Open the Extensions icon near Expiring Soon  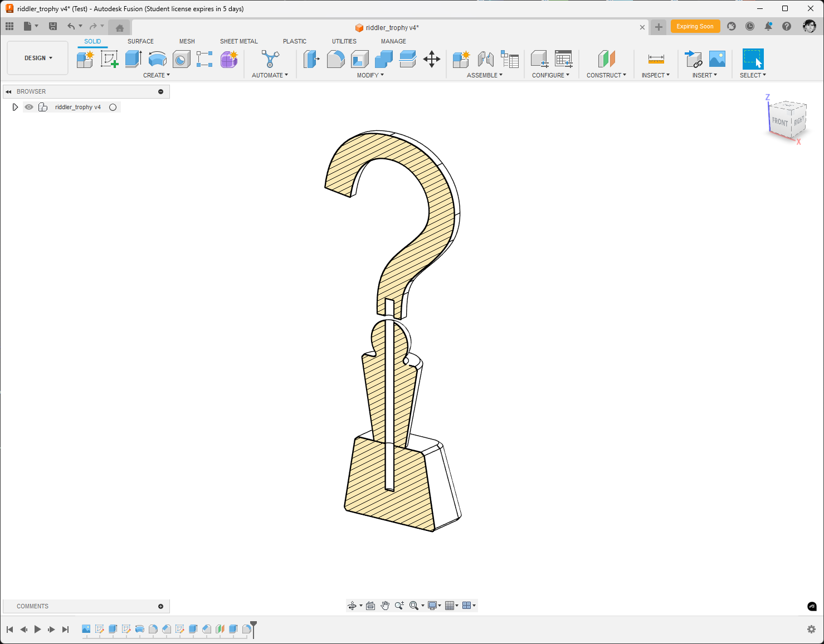(732, 26)
